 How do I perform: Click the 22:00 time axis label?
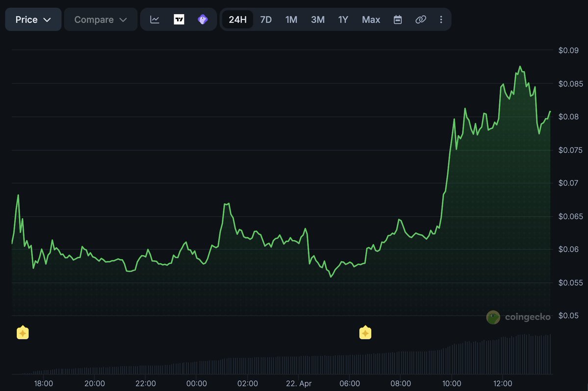(x=146, y=384)
